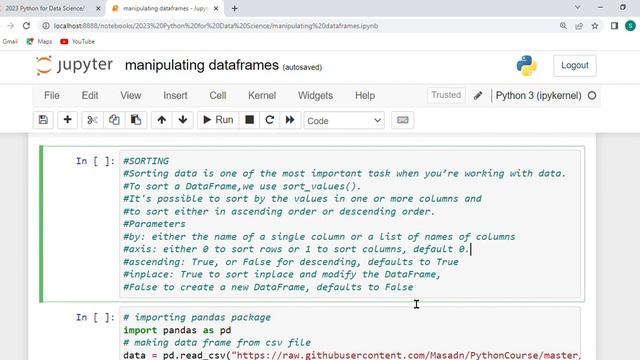This screenshot has width=640, height=360.
Task: Insert a cell below with plus icon
Action: click(67, 120)
